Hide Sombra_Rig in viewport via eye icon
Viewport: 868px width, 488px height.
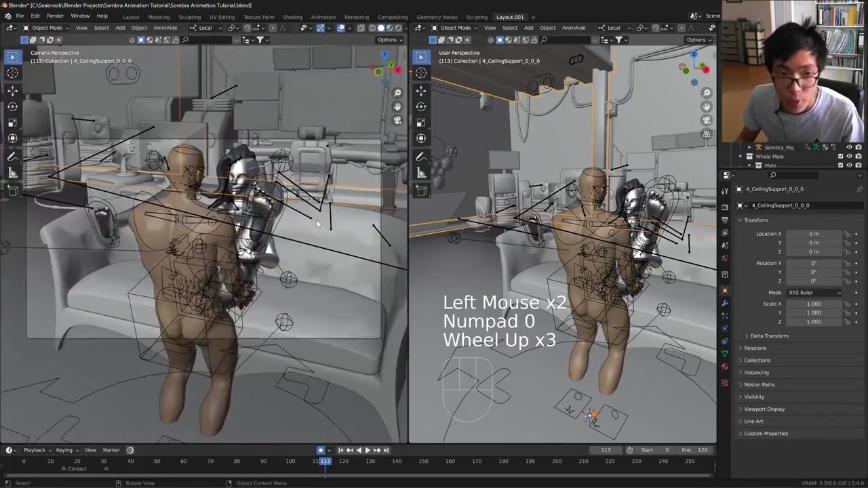click(x=849, y=147)
